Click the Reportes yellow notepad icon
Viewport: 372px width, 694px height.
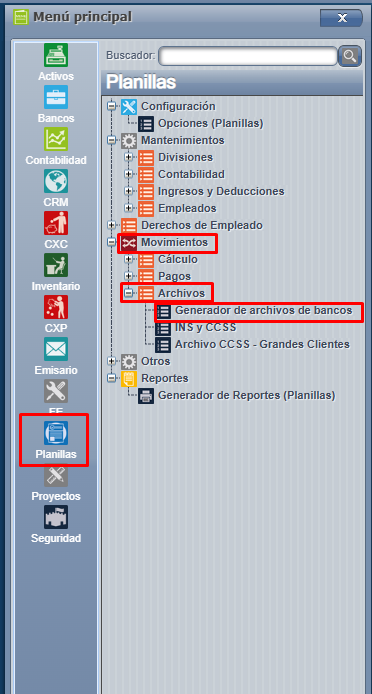(129, 378)
